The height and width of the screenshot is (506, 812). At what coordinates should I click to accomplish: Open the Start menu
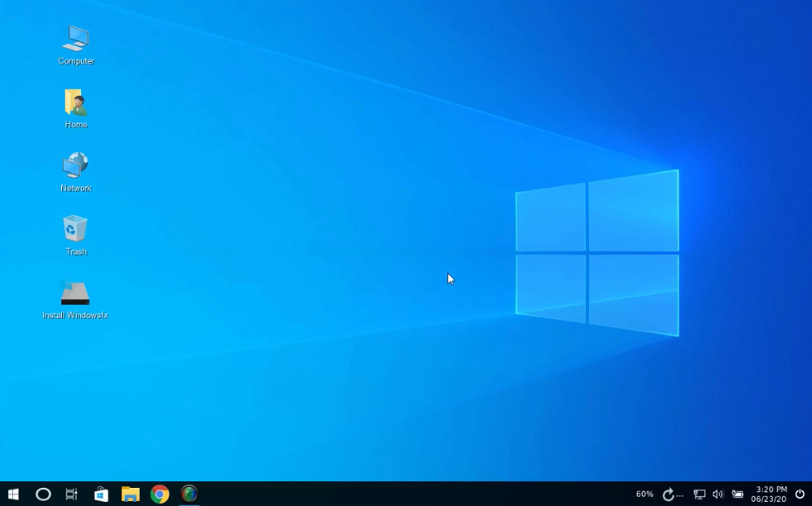pos(13,494)
